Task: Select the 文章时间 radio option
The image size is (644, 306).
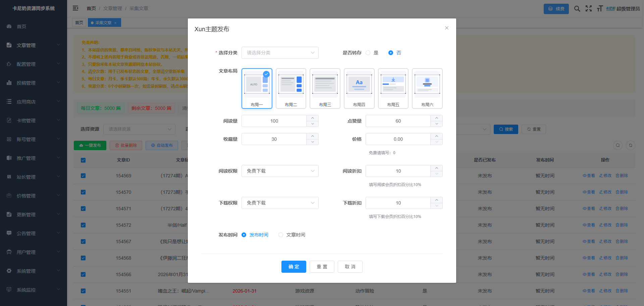Action: pos(281,235)
